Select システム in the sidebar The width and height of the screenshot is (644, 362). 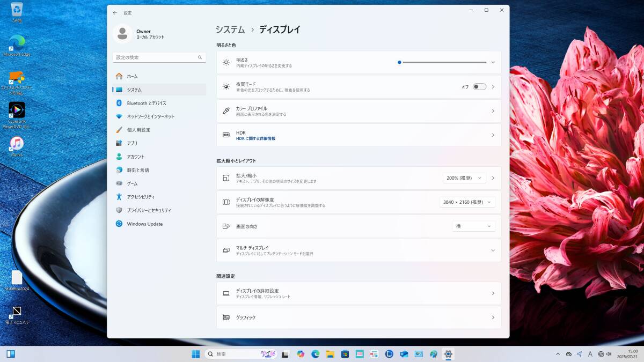point(159,90)
